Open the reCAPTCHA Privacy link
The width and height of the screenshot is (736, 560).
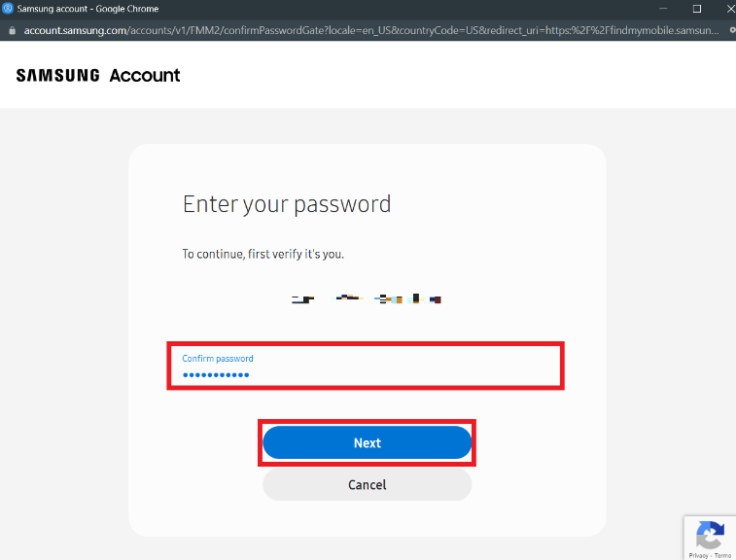(x=698, y=555)
